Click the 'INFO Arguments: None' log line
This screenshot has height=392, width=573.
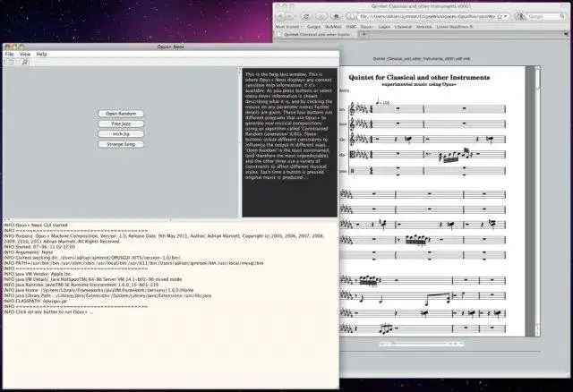pyautogui.click(x=28, y=252)
